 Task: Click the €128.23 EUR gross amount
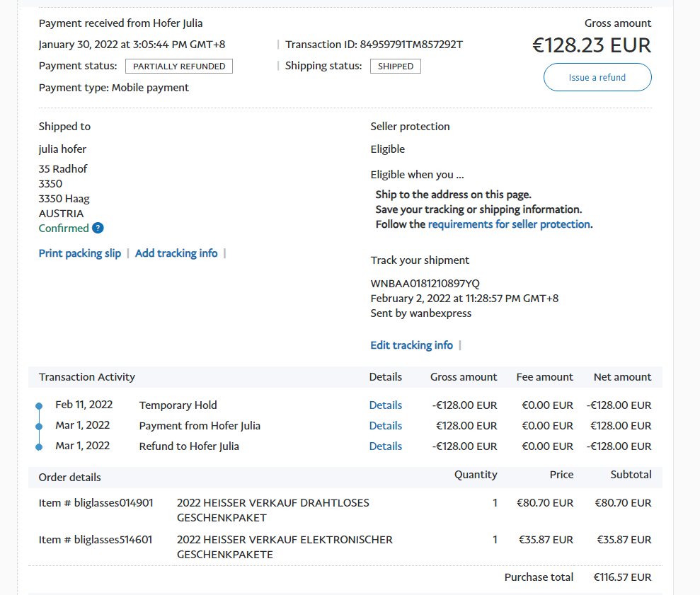click(x=591, y=45)
